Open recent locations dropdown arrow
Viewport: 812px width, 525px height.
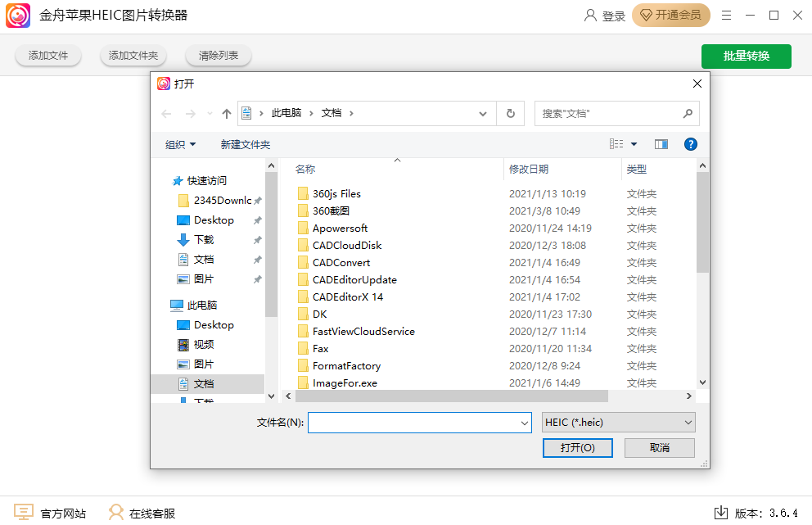210,114
